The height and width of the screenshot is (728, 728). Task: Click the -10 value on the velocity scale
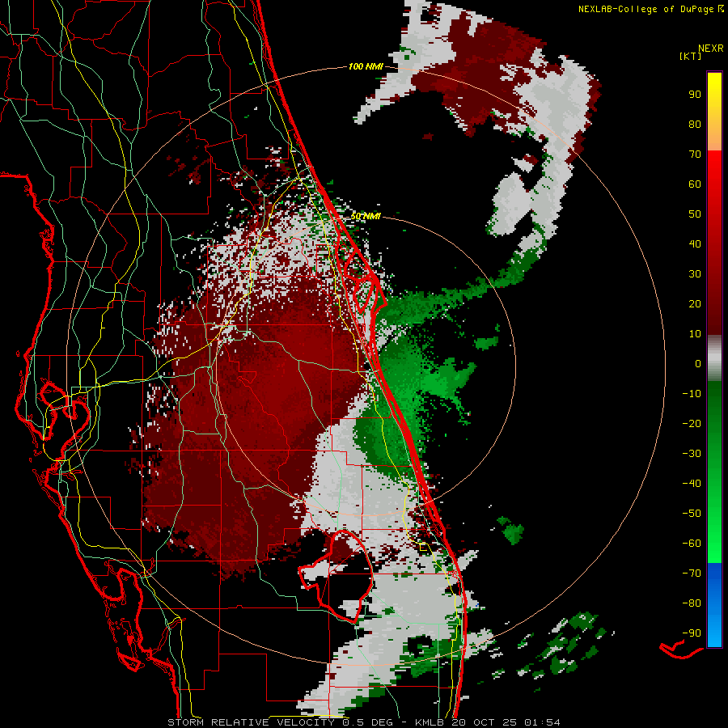point(692,394)
